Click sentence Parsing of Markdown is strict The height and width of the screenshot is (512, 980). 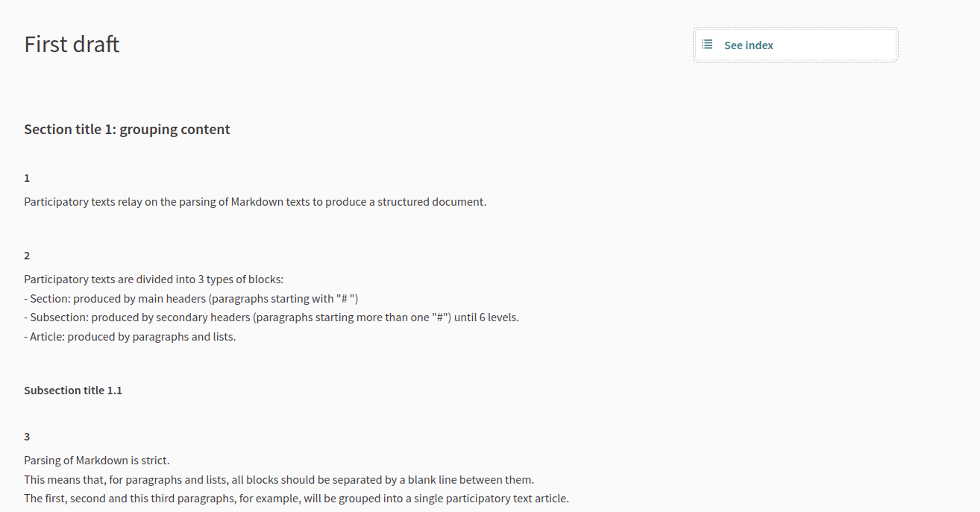[97, 461]
